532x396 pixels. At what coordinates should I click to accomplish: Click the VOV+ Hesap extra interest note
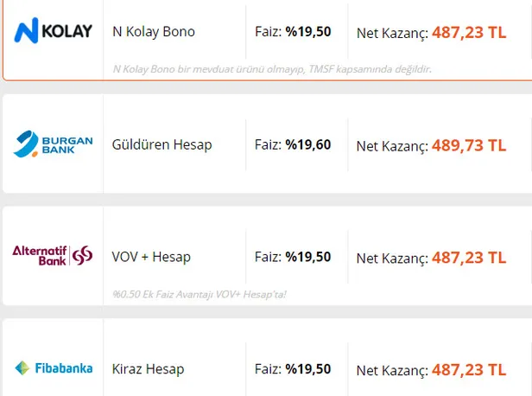coord(199,294)
